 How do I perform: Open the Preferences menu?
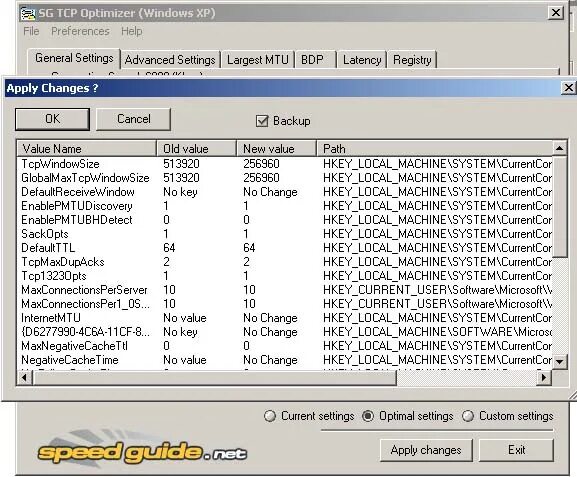click(80, 31)
